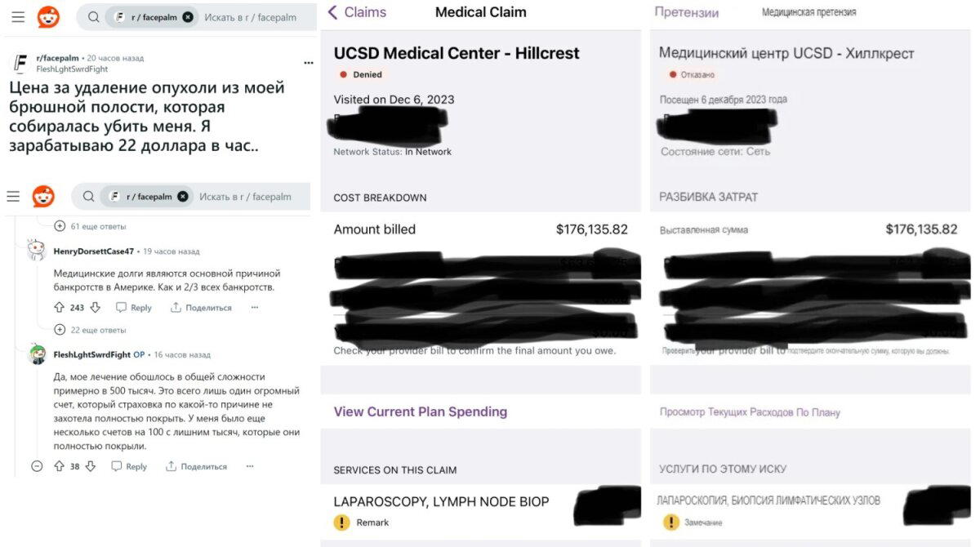Screen dimensions: 980x547
Task: Expand the 61 more replies thread
Action: (90, 226)
